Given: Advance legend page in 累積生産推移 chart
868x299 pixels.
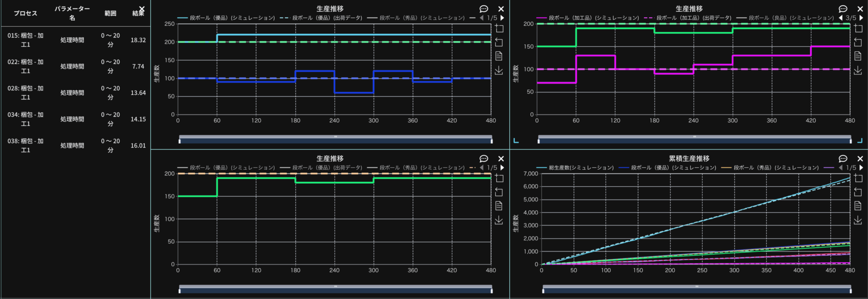Looking at the screenshot, I should click(x=861, y=168).
